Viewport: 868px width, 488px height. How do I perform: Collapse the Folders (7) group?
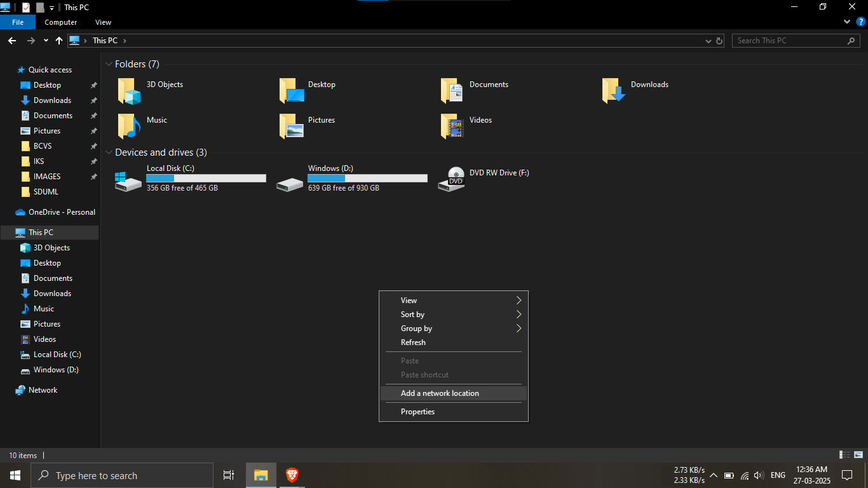click(109, 64)
